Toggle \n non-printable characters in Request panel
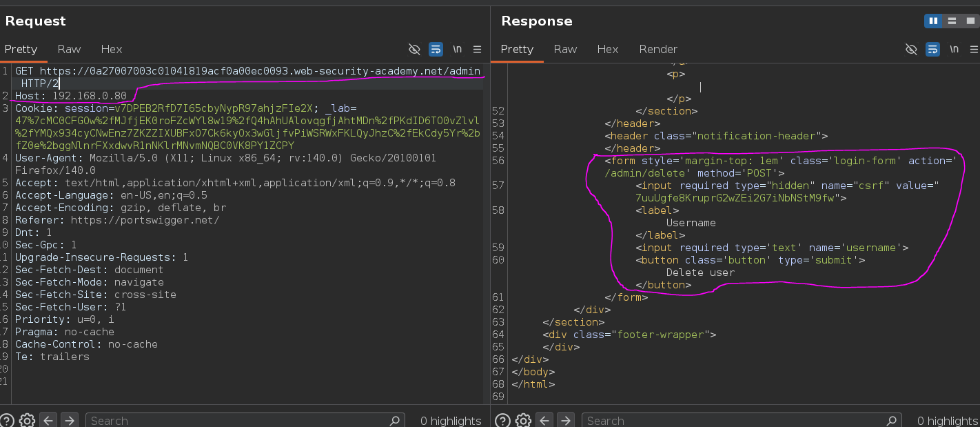Image resolution: width=980 pixels, height=427 pixels. (x=457, y=49)
